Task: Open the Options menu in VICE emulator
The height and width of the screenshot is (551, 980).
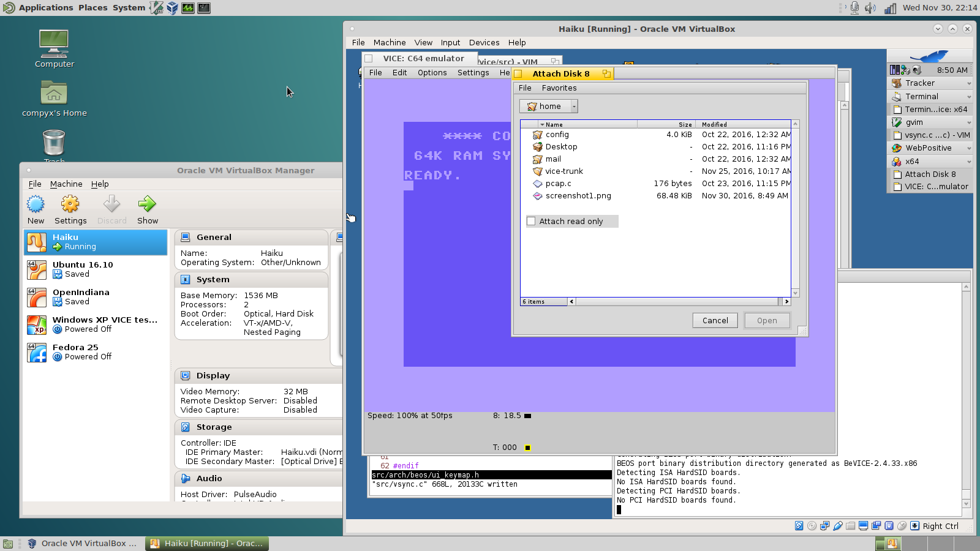Action: pyautogui.click(x=432, y=72)
